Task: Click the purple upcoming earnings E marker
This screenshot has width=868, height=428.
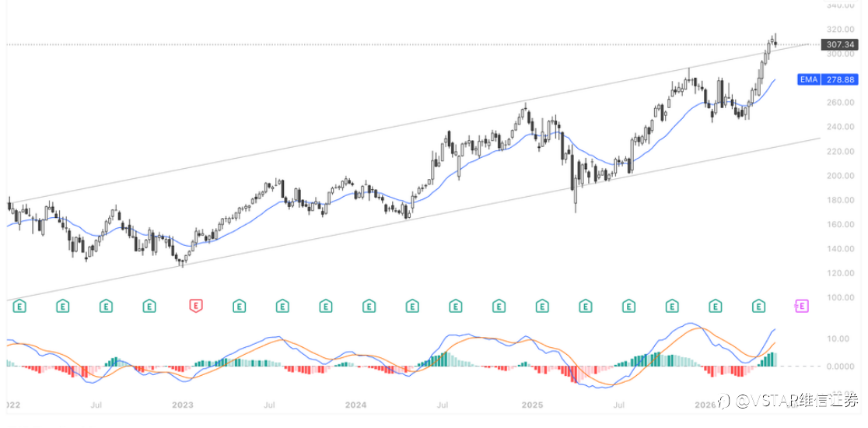Action: 801,304
